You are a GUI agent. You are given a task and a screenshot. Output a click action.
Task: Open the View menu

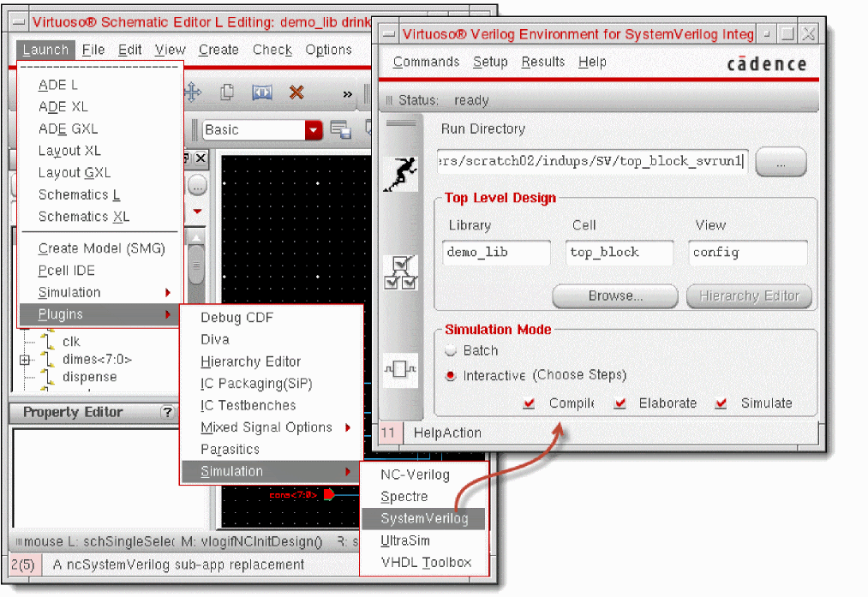(x=170, y=50)
